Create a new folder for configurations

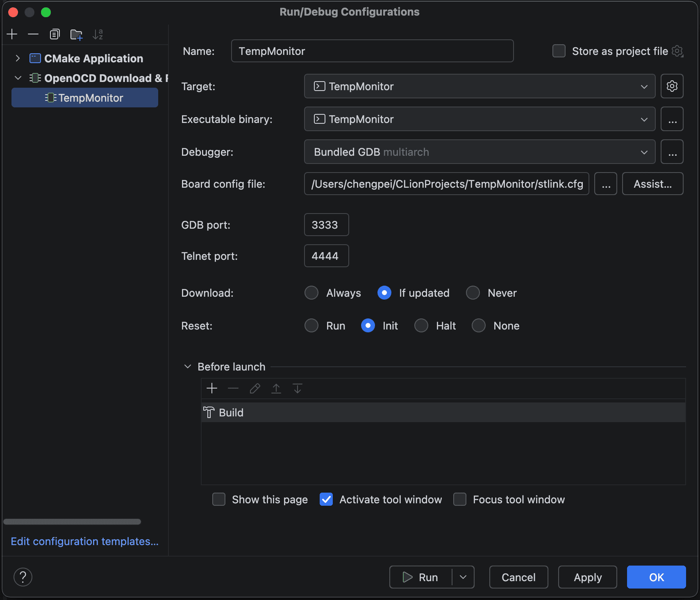click(76, 34)
